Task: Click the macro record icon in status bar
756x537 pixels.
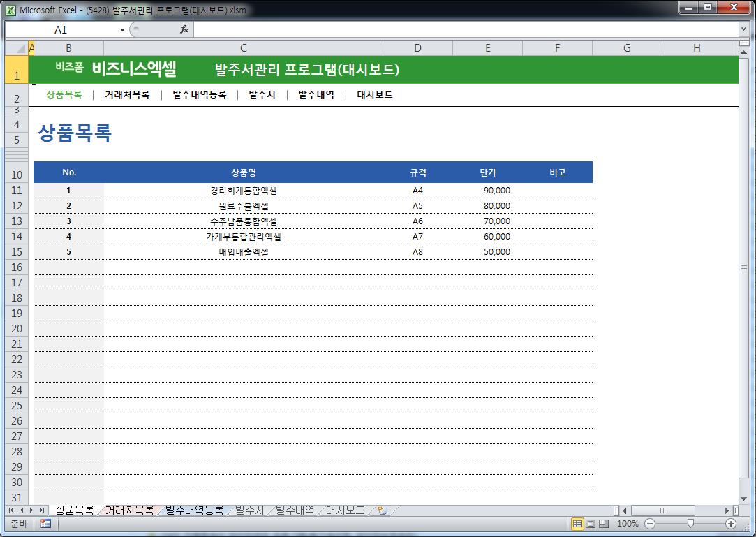Action: point(46,524)
